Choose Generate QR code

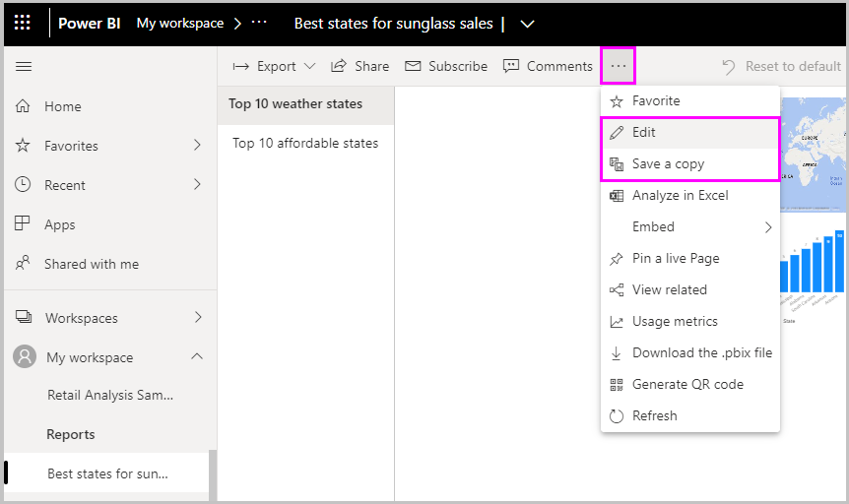689,384
